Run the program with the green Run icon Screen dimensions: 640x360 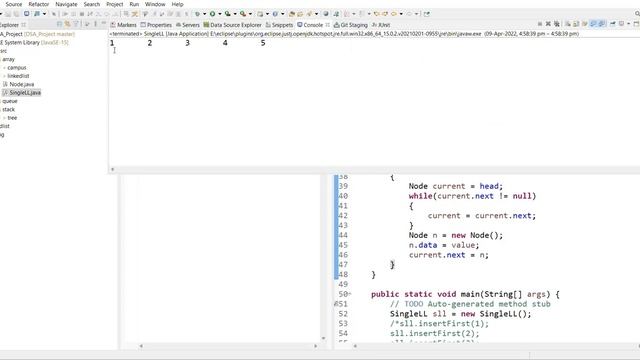212,14
